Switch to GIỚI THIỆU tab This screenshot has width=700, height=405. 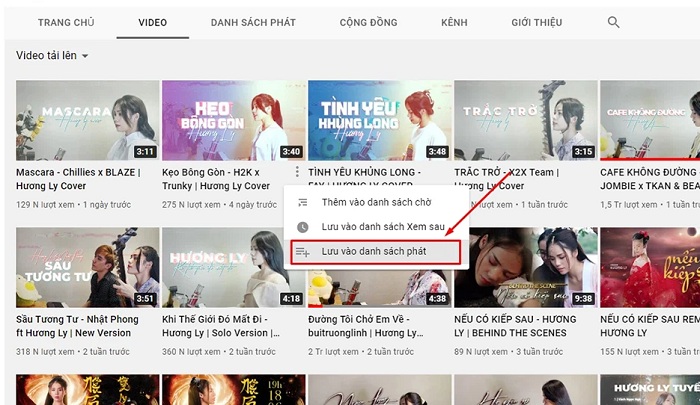tap(537, 22)
